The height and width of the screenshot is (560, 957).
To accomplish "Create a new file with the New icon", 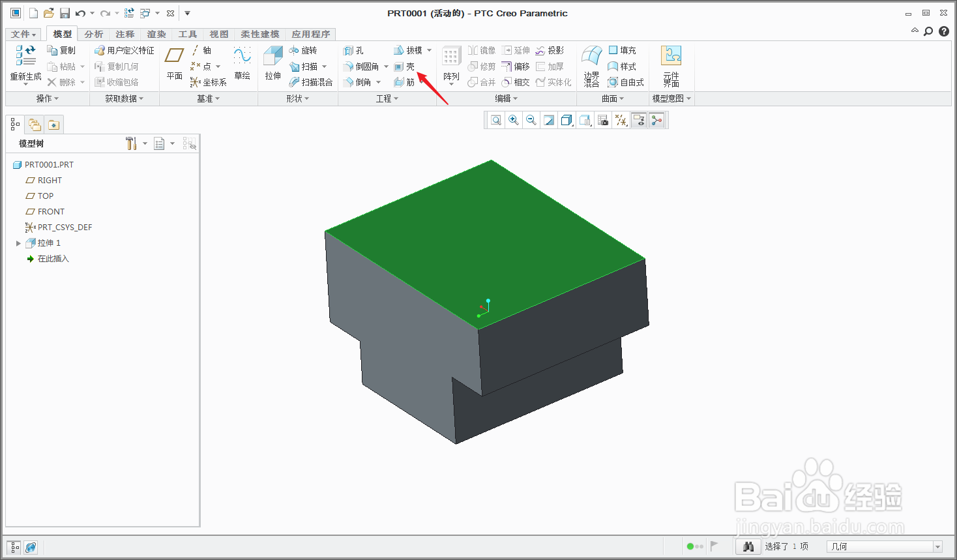I will 33,13.
